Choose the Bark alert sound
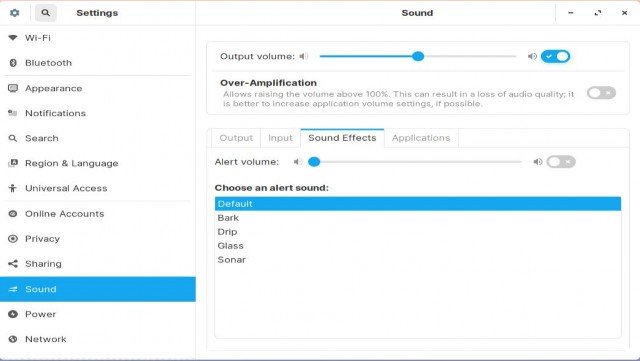The image size is (640, 361). [418, 218]
